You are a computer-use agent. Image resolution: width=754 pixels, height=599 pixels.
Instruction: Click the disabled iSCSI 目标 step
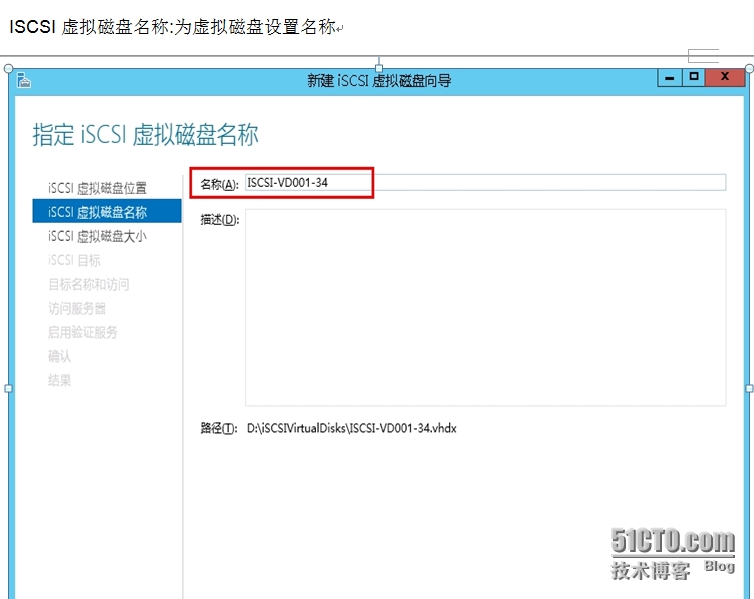(x=74, y=260)
